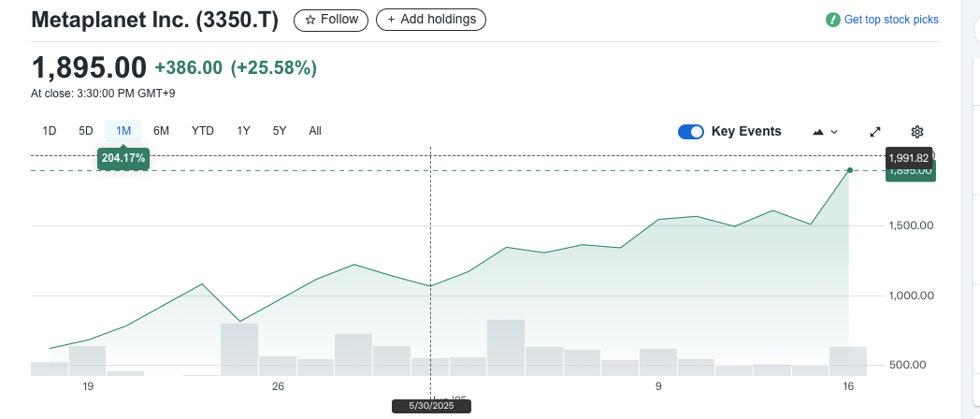
Task: Open the chart type dropdown chevron
Action: coord(834,132)
